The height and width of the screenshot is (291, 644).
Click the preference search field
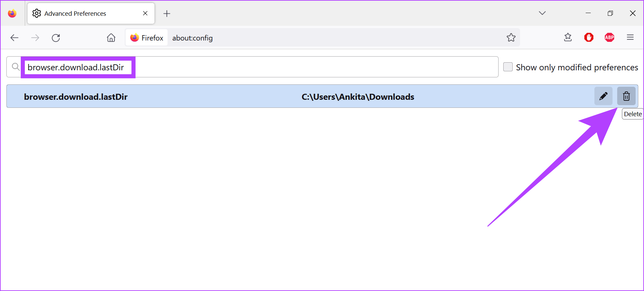pos(302,67)
